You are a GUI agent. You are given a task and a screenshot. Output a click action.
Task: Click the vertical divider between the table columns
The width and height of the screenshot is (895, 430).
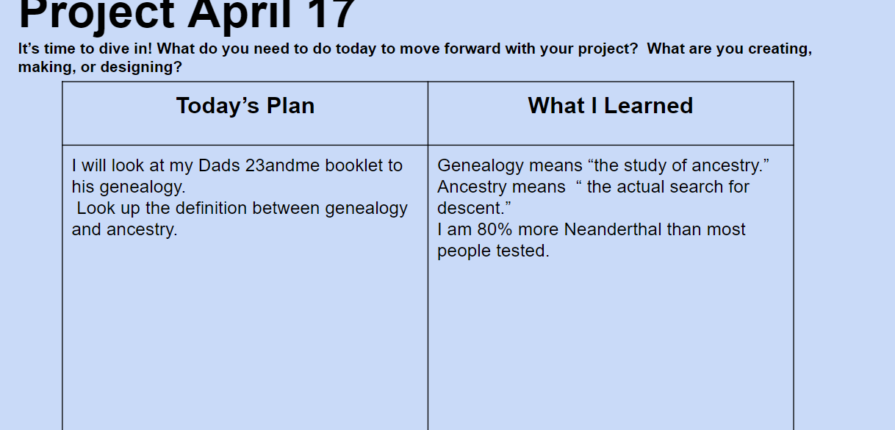[x=428, y=257]
